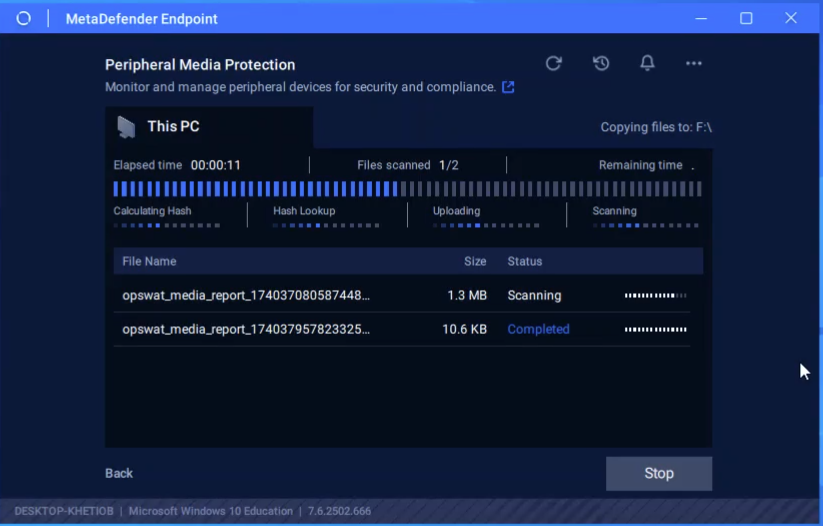Click Copying files to: F:\ text
The image size is (823, 526).
(x=656, y=127)
